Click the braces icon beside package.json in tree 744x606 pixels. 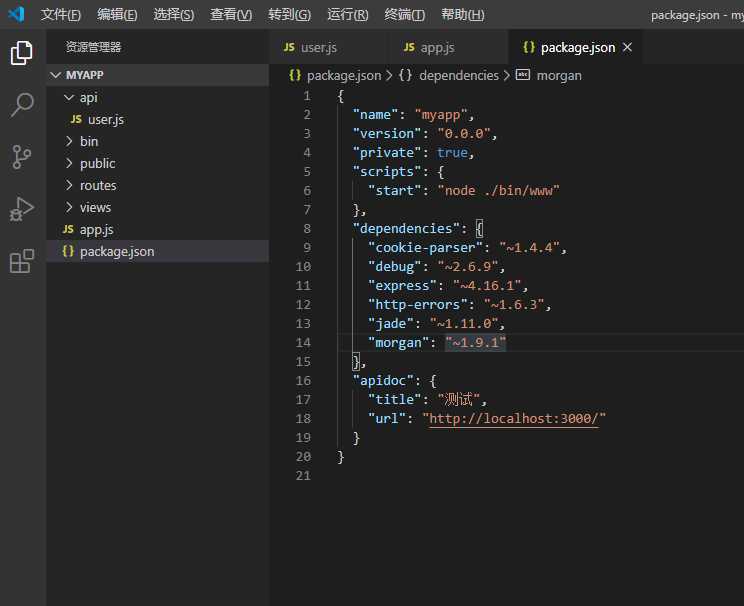[x=68, y=251]
